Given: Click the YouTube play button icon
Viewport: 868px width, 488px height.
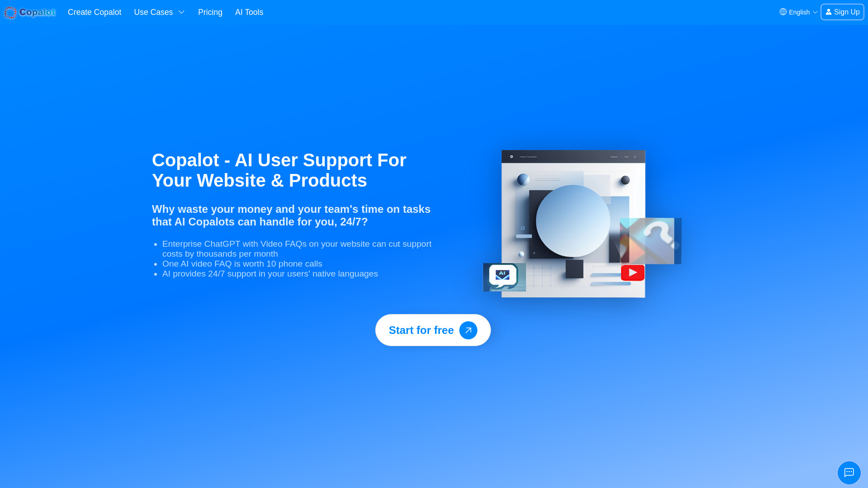Looking at the screenshot, I should (x=632, y=272).
